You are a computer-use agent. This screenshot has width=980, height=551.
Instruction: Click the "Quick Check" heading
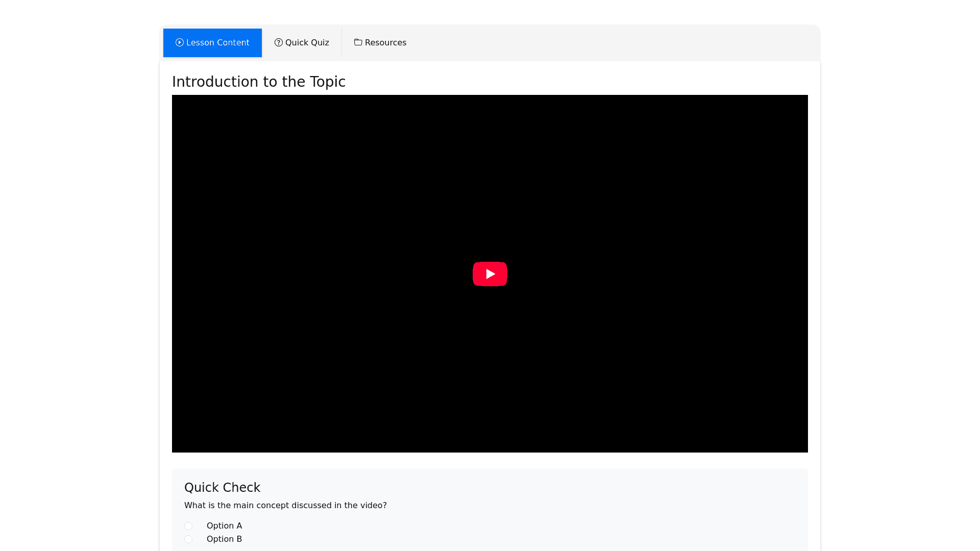pyautogui.click(x=222, y=488)
